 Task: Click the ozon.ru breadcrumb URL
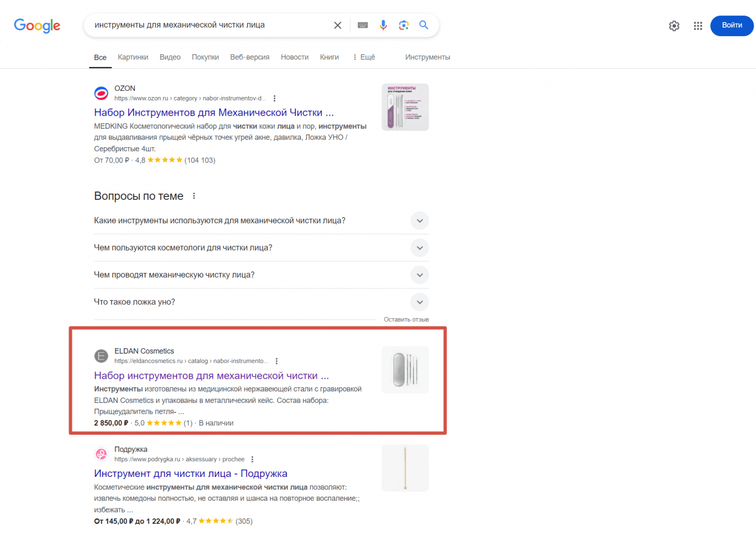point(190,98)
